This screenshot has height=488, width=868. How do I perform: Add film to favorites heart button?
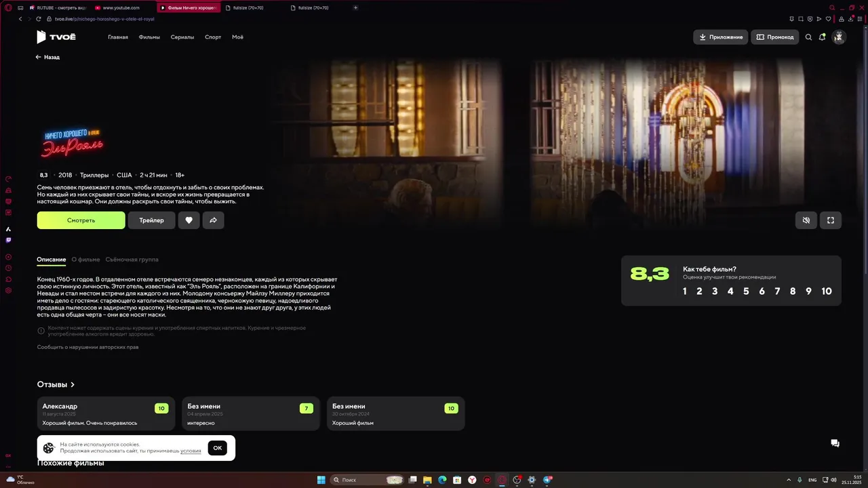[189, 220]
